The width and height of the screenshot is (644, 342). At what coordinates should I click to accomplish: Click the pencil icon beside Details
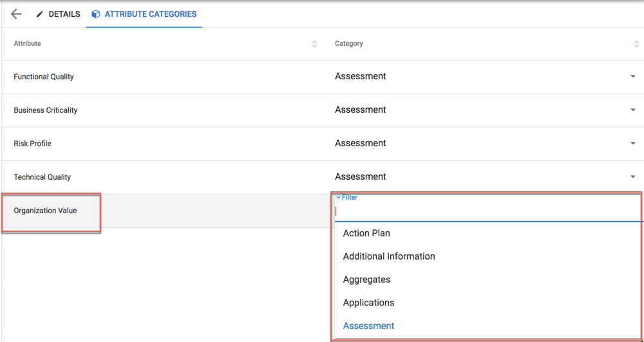(x=40, y=14)
